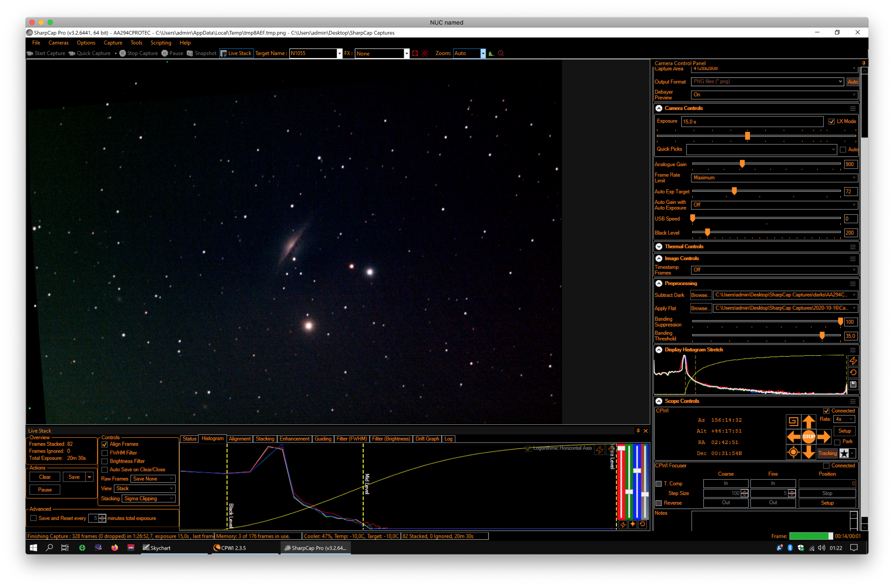Enable the FWHM Filter checkbox
This screenshot has width=894, height=588.
(105, 453)
